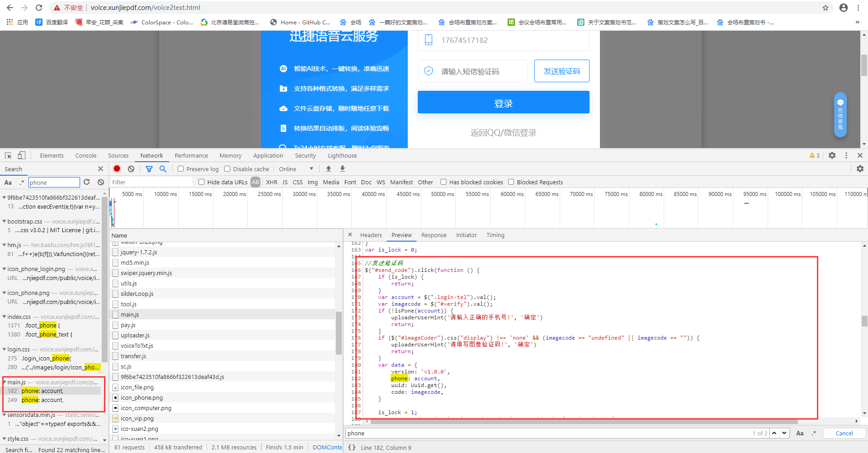Close the Search sidebar panel
Viewport: 868px width, 453px height.
pyautogui.click(x=100, y=168)
